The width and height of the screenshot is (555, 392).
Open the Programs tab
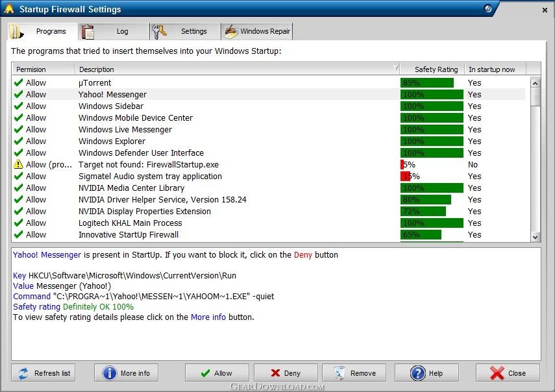pyautogui.click(x=43, y=31)
